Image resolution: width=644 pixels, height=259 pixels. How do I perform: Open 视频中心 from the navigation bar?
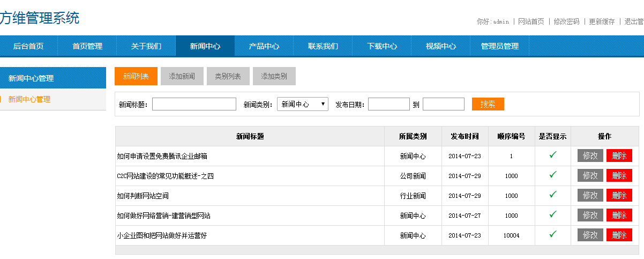pos(440,46)
